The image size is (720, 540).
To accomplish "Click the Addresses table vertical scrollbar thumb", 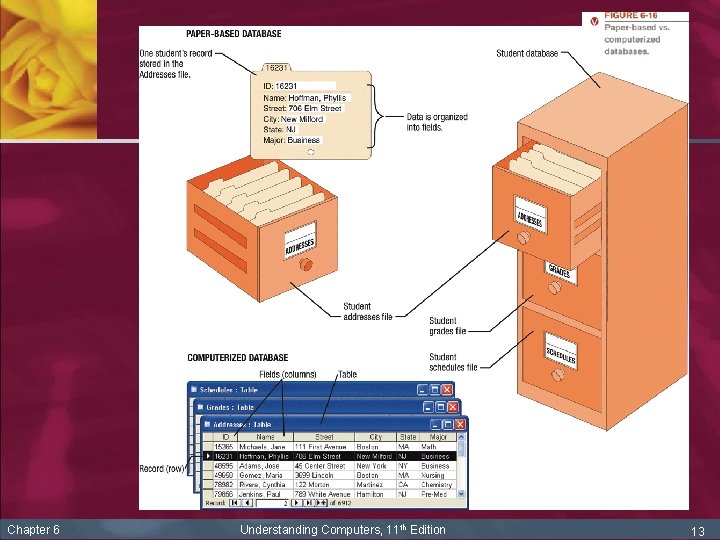I will point(461,449).
